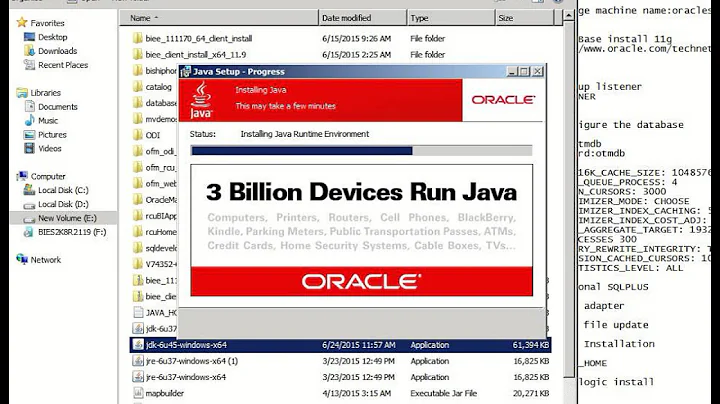Click the Executable Jar File type cell
Screen dimensions: 720x404
[x=444, y=393]
